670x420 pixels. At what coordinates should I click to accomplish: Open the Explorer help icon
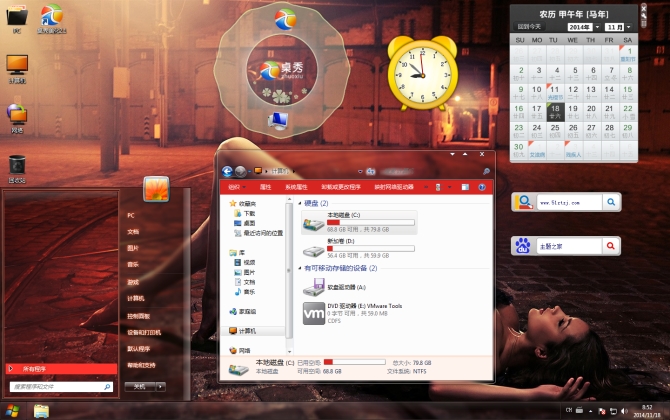[x=482, y=187]
